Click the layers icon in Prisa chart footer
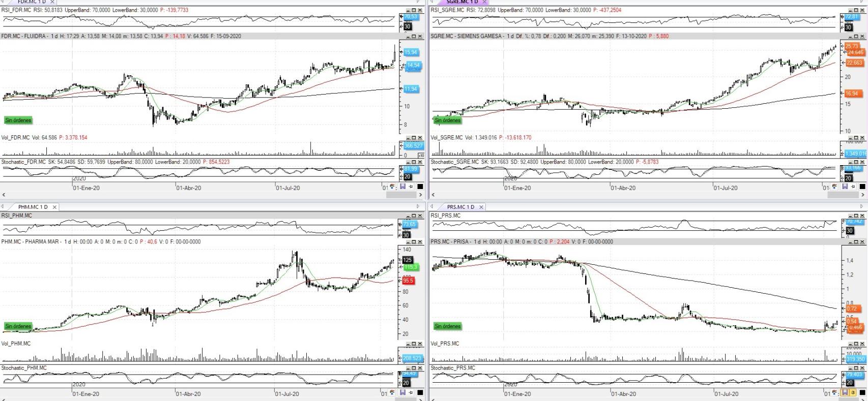 (834, 392)
